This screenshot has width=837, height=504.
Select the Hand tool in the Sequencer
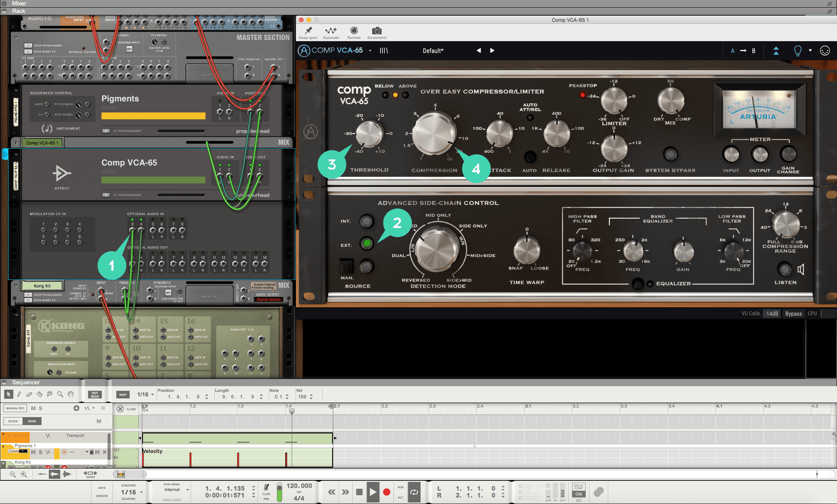coord(71,395)
